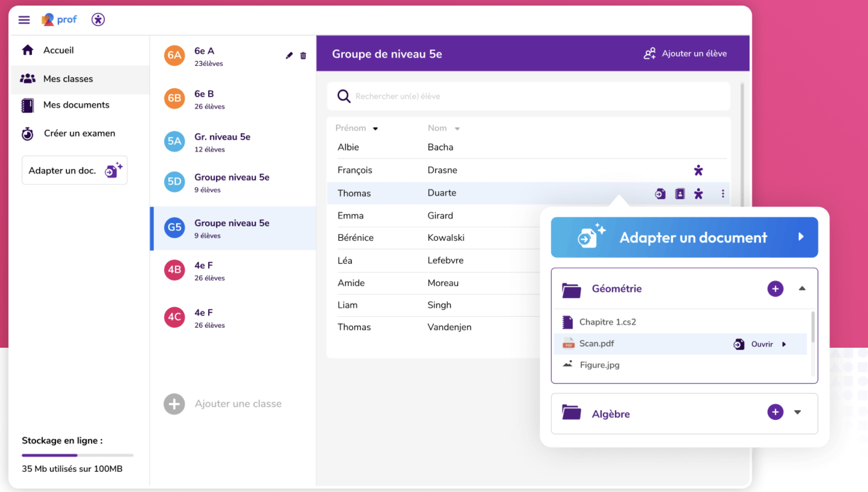Click the accessibility icon on François Drasne's row
The height and width of the screenshot is (492, 868).
[698, 170]
